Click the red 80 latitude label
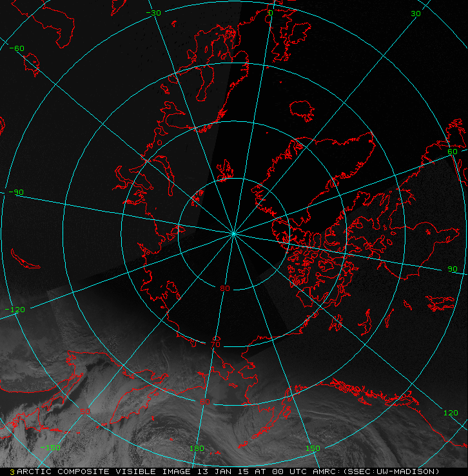468x476 pixels. click(x=225, y=288)
